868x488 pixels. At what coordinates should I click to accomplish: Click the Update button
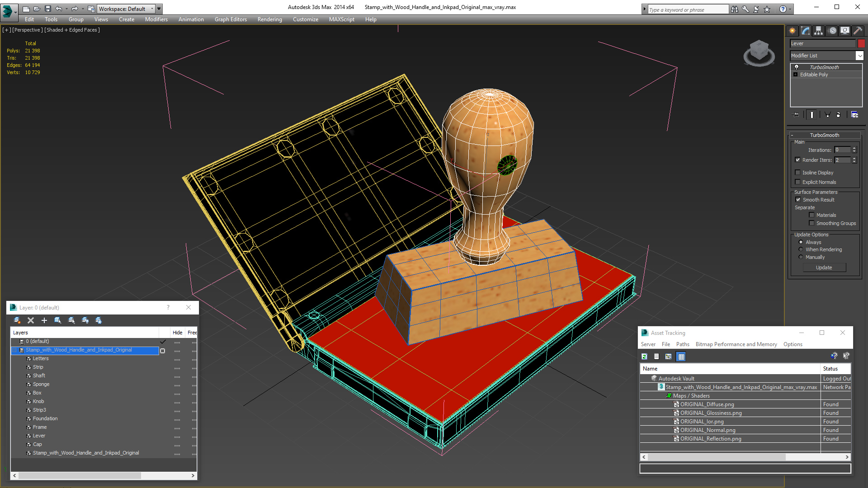click(x=824, y=267)
